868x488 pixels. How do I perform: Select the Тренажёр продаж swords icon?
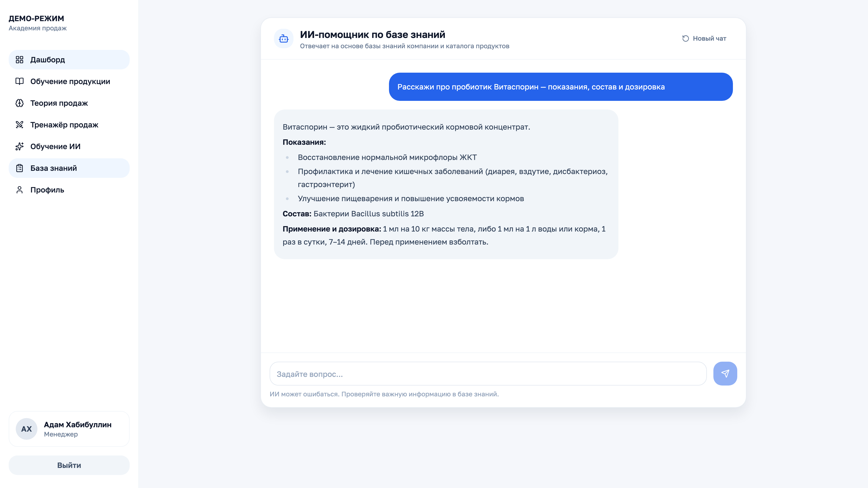20,125
